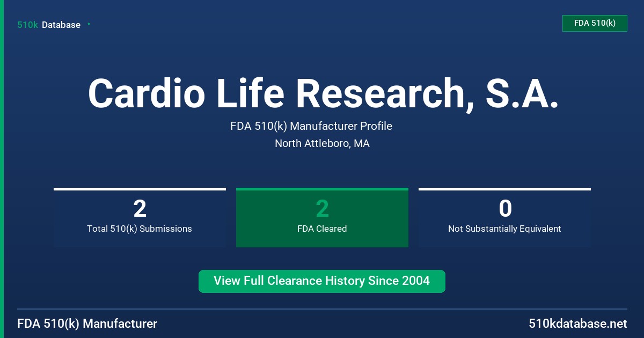Visit the 510kdatabase.net footer link
The image size is (644, 338).
point(577,324)
